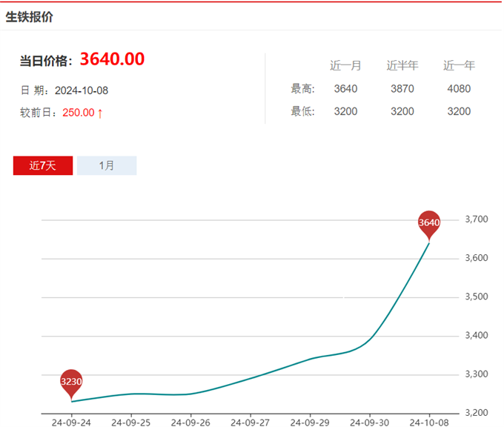The height and width of the screenshot is (427, 504).
Task: Click the 3870 half-year high value
Action: 402,89
